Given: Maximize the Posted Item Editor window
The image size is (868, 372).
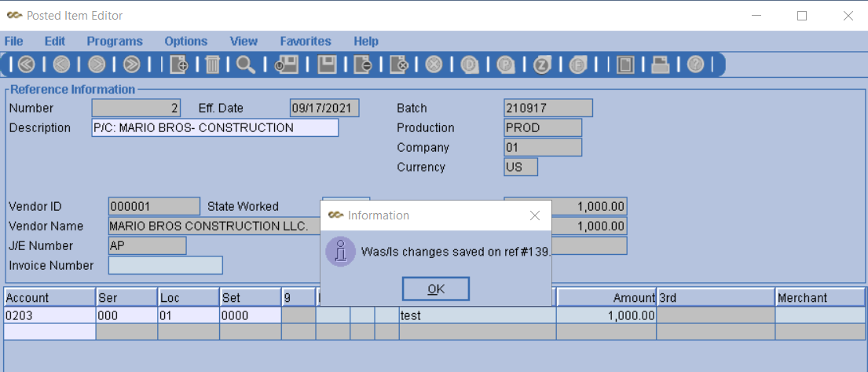Looking at the screenshot, I should pyautogui.click(x=801, y=16).
